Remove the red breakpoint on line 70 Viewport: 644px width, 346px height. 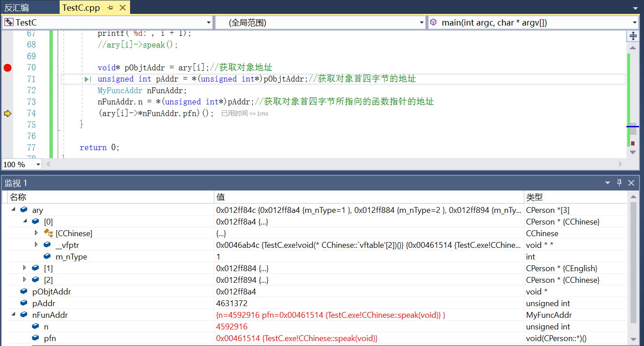[x=7, y=68]
